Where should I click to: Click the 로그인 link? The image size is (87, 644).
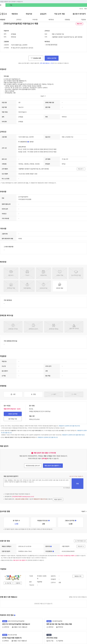pos(81,9)
